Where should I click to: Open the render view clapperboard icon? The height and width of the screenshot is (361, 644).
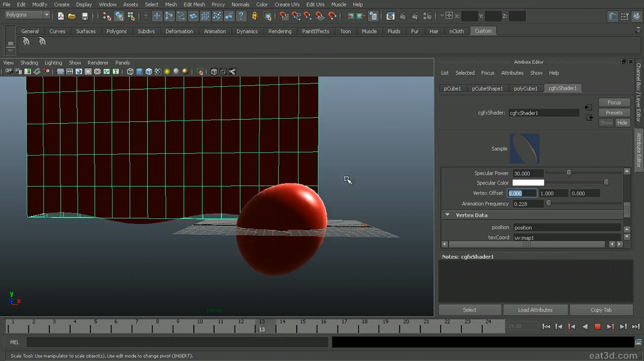pyautogui.click(x=390, y=16)
